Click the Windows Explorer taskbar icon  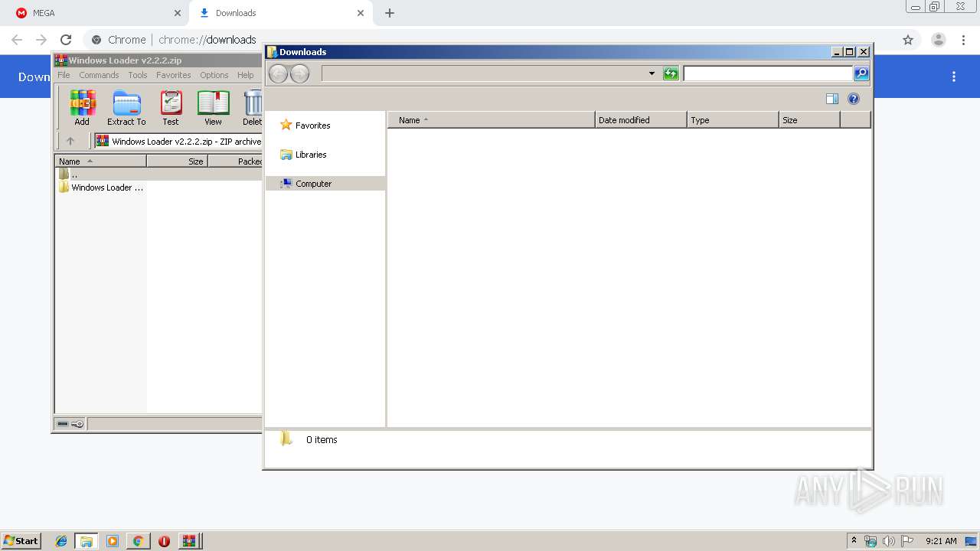[87, 541]
